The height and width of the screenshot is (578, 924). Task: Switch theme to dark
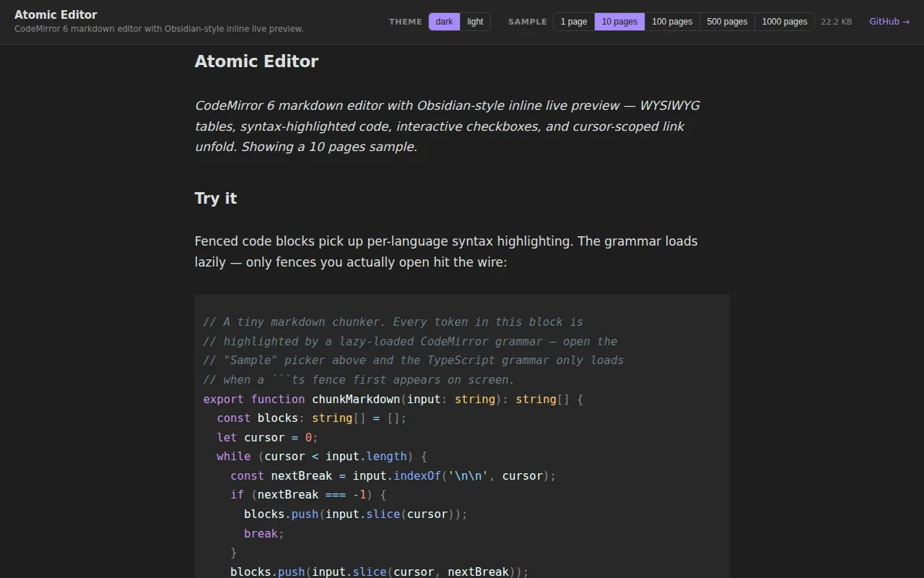pos(444,22)
